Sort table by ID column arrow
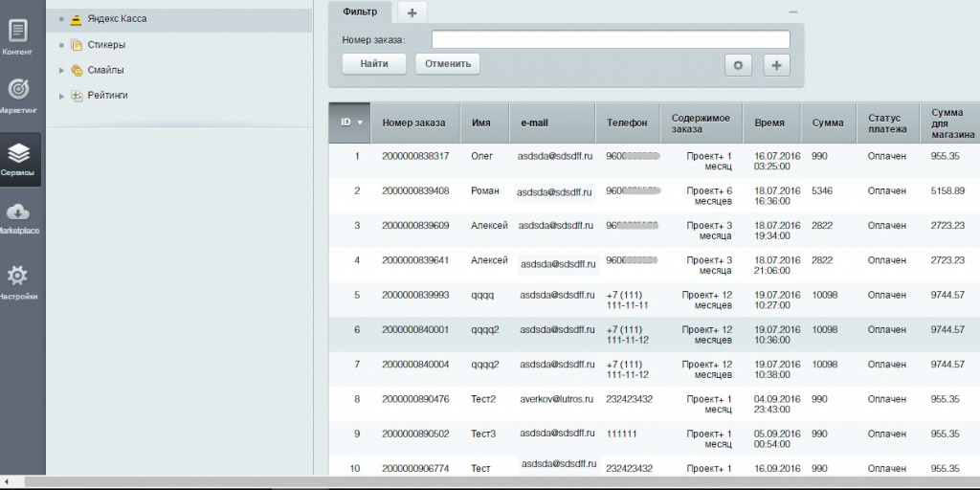 [x=360, y=122]
